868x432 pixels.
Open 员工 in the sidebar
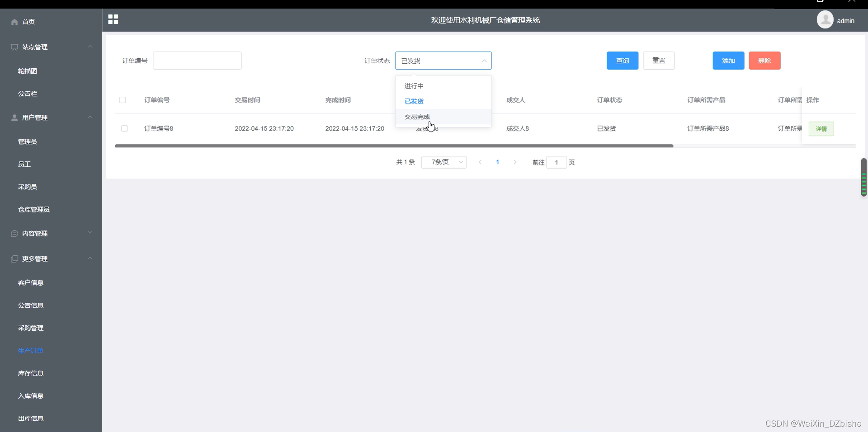click(24, 164)
